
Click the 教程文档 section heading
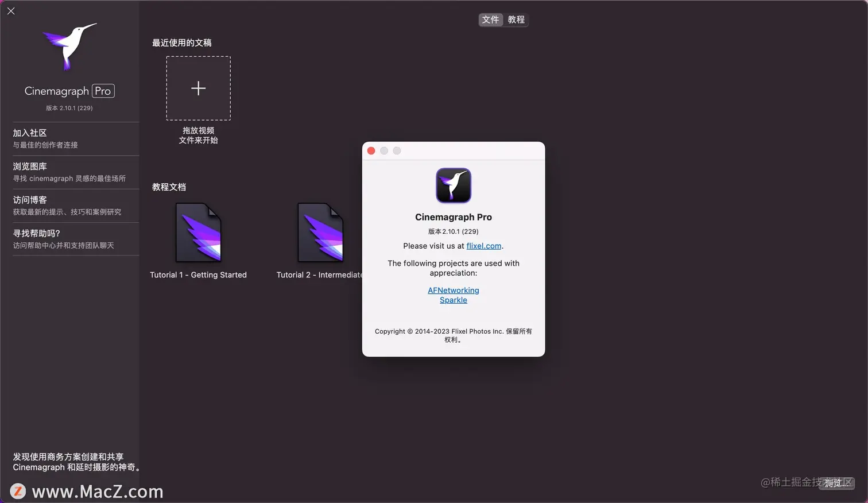click(x=169, y=187)
